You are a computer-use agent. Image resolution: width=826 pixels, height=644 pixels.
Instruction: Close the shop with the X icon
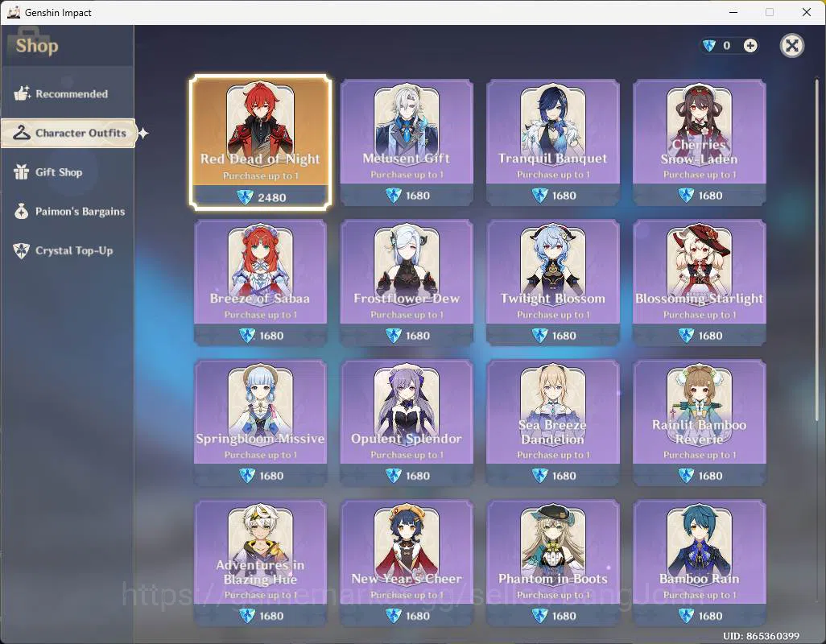(x=791, y=46)
